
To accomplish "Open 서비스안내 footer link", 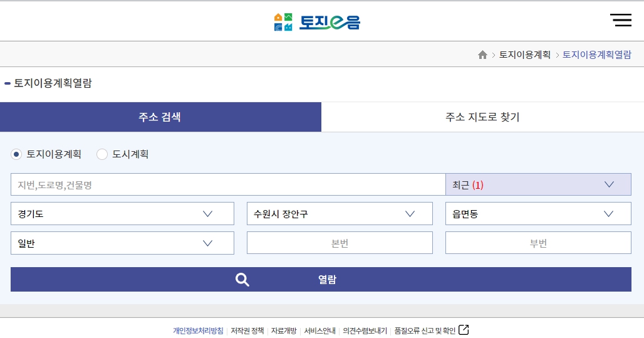I will [x=319, y=330].
